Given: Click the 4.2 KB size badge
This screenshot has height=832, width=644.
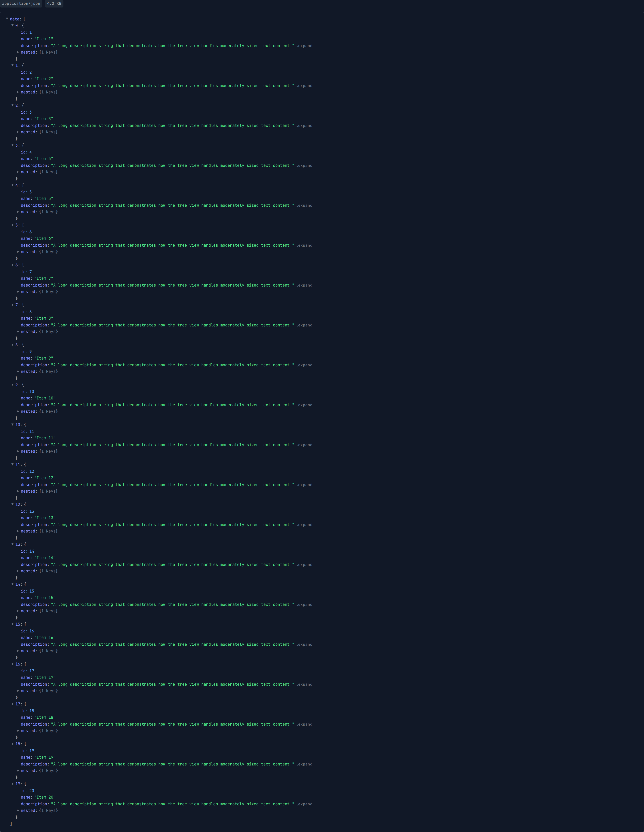Looking at the screenshot, I should coord(54,3).
